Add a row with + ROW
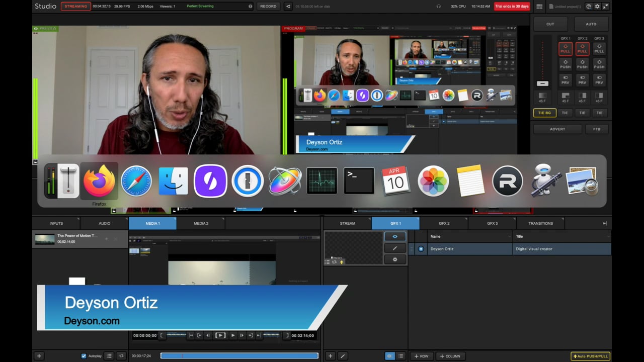 pos(421,356)
